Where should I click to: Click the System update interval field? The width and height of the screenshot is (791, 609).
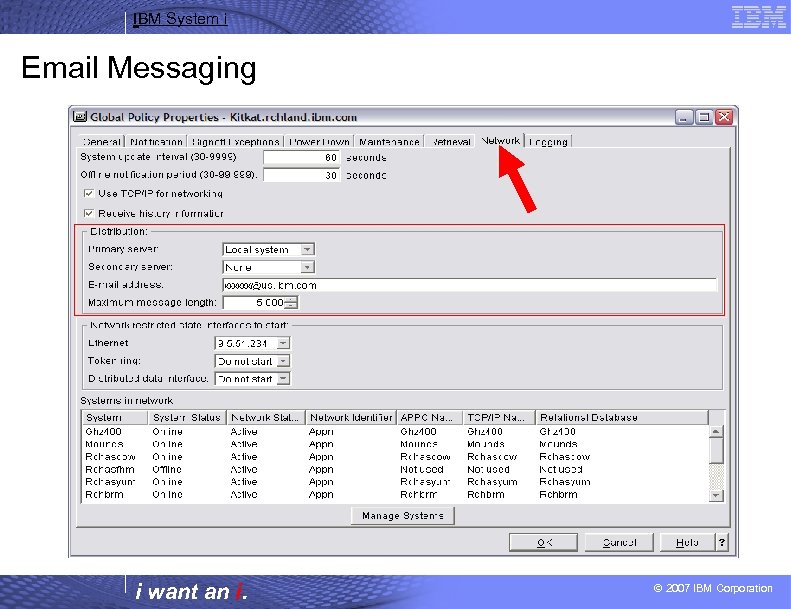pyautogui.click(x=302, y=157)
